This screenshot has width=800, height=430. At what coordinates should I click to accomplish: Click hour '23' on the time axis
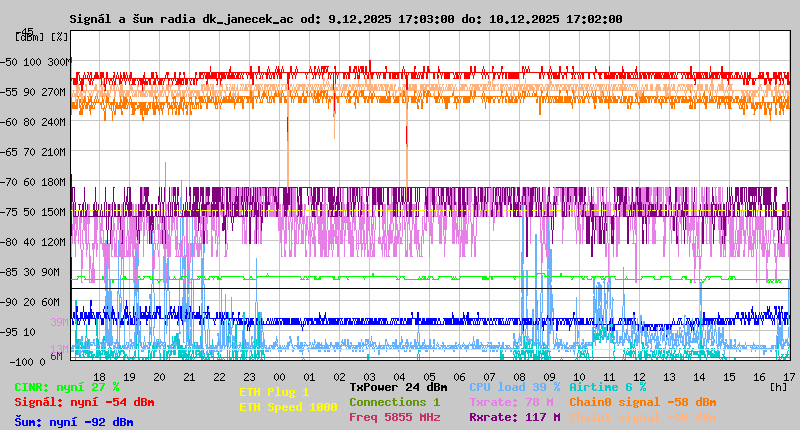pos(249,377)
